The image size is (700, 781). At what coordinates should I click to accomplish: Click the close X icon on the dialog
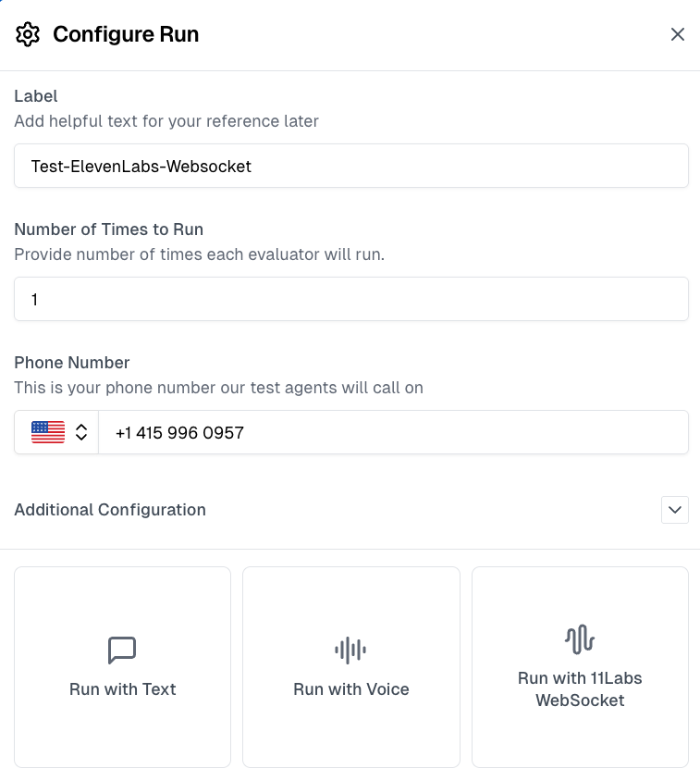coord(678,34)
